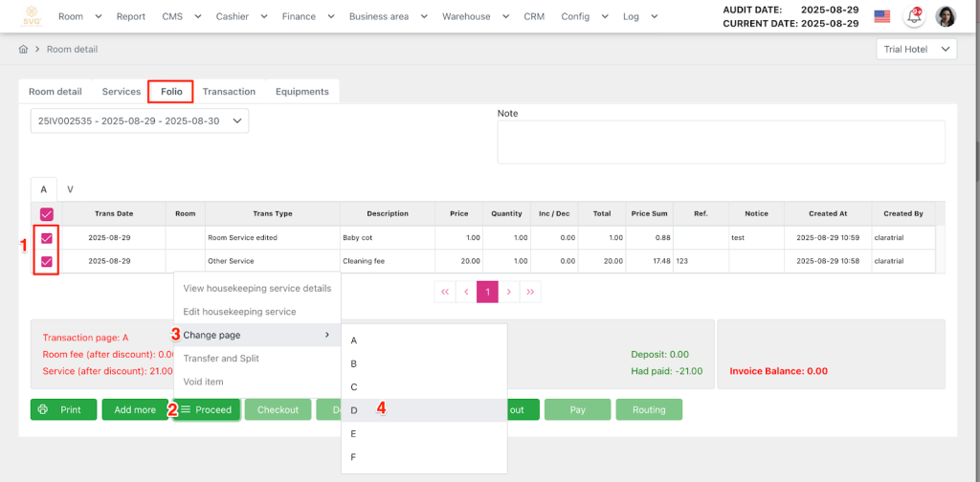Click into the Note text field
The image size is (980, 482).
click(x=720, y=142)
